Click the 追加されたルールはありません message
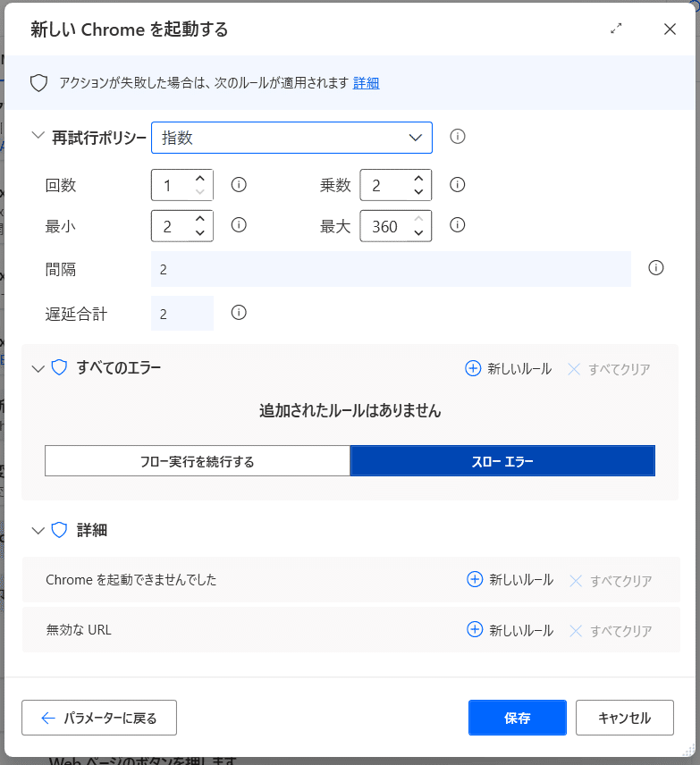This screenshot has height=765, width=700. click(x=350, y=411)
